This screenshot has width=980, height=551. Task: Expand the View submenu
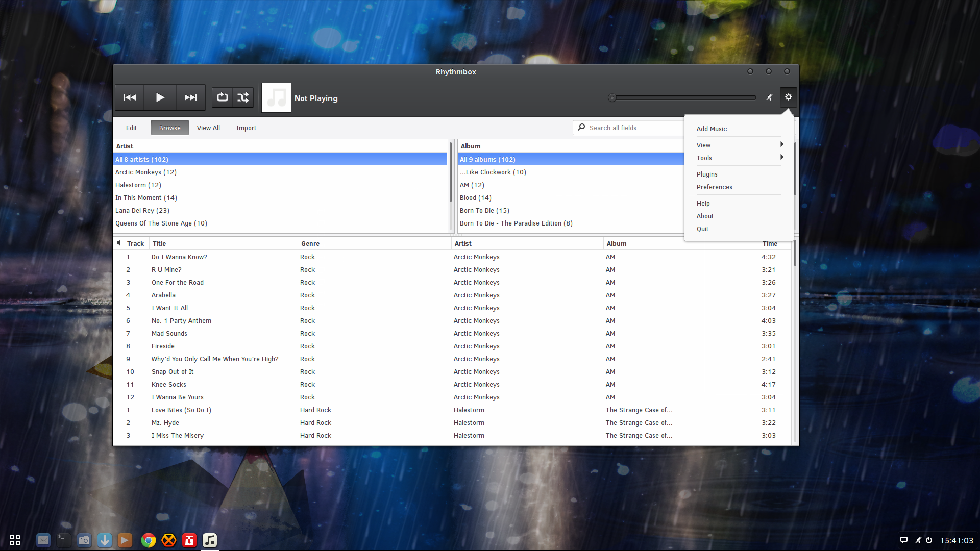coord(739,145)
